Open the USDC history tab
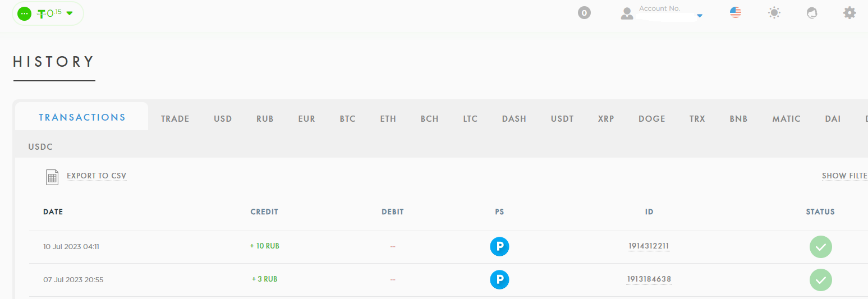The image size is (868, 299). pos(40,147)
